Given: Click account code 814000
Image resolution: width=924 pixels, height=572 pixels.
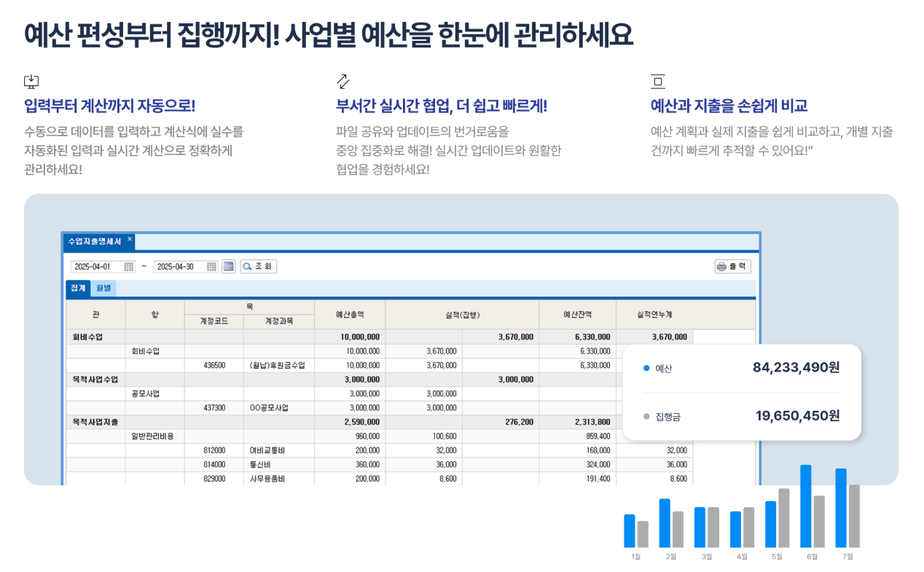Looking at the screenshot, I should 214,464.
